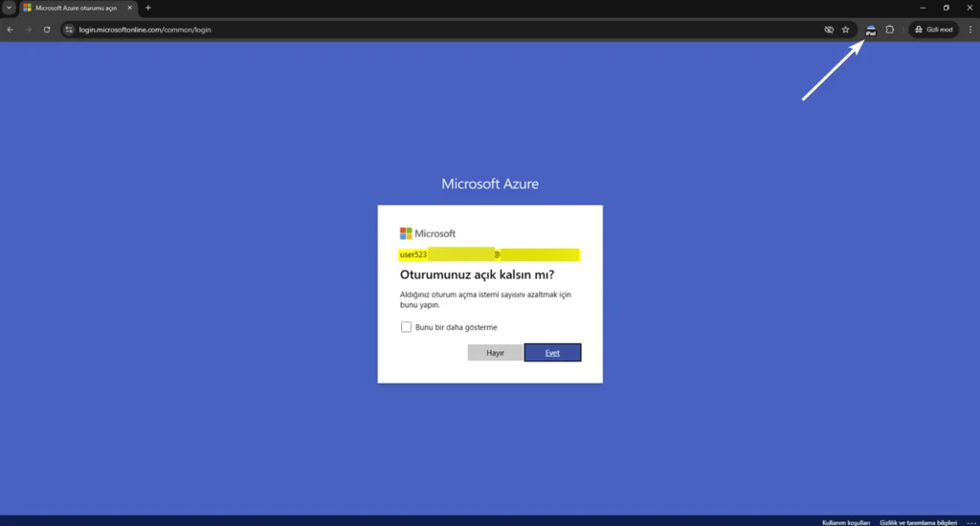Click the browser back arrow
980x526 pixels.
[10, 30]
